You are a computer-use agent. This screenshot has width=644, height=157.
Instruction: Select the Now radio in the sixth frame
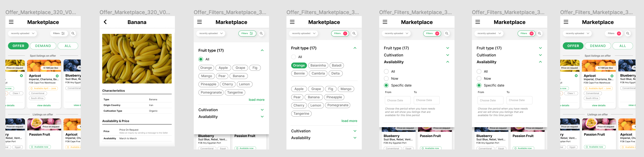click(x=479, y=78)
